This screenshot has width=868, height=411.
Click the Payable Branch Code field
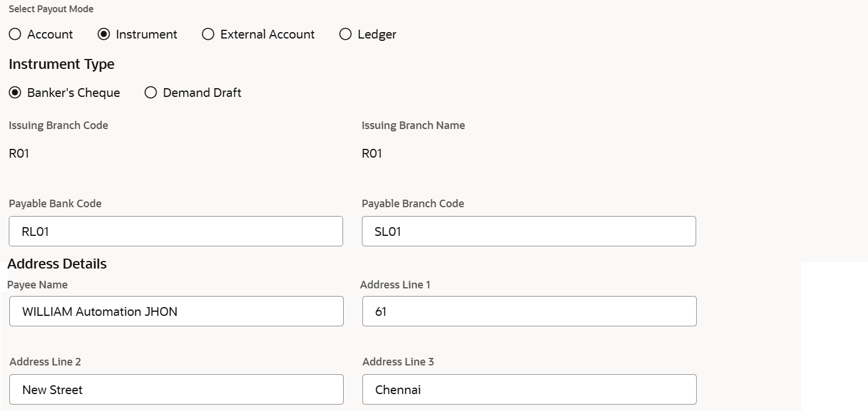tap(529, 231)
